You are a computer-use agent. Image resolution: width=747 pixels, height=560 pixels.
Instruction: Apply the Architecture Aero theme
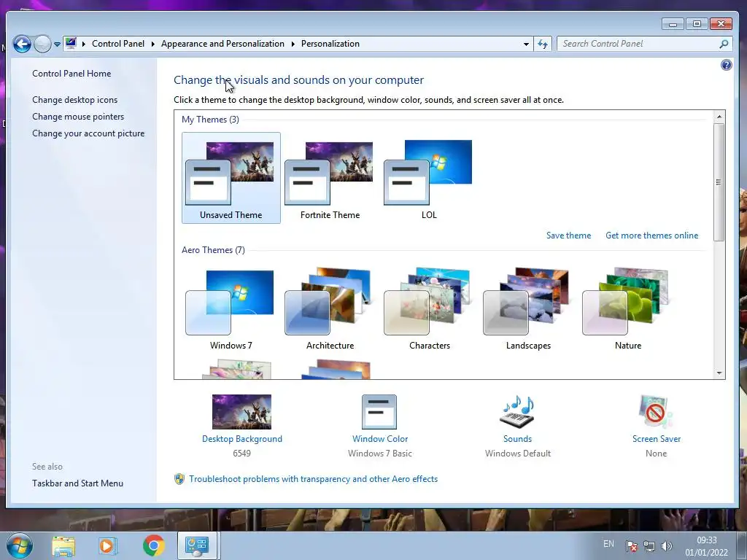coord(330,308)
